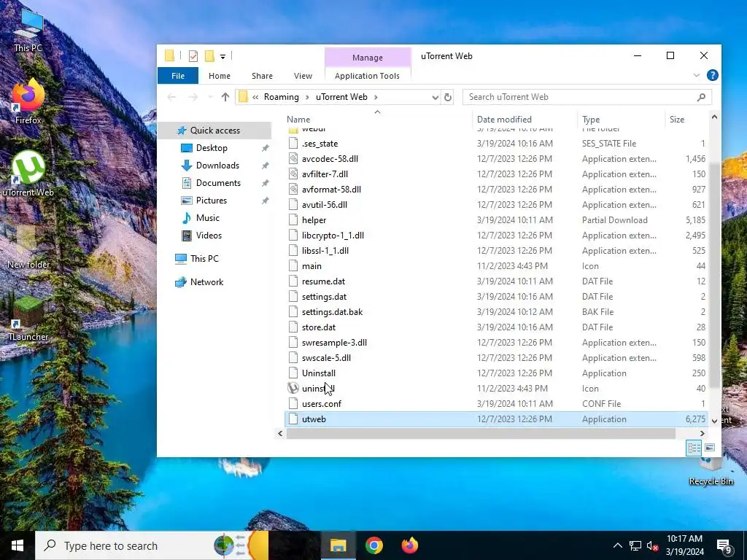Show hidden system tray icons
The image size is (747, 560).
[617, 545]
